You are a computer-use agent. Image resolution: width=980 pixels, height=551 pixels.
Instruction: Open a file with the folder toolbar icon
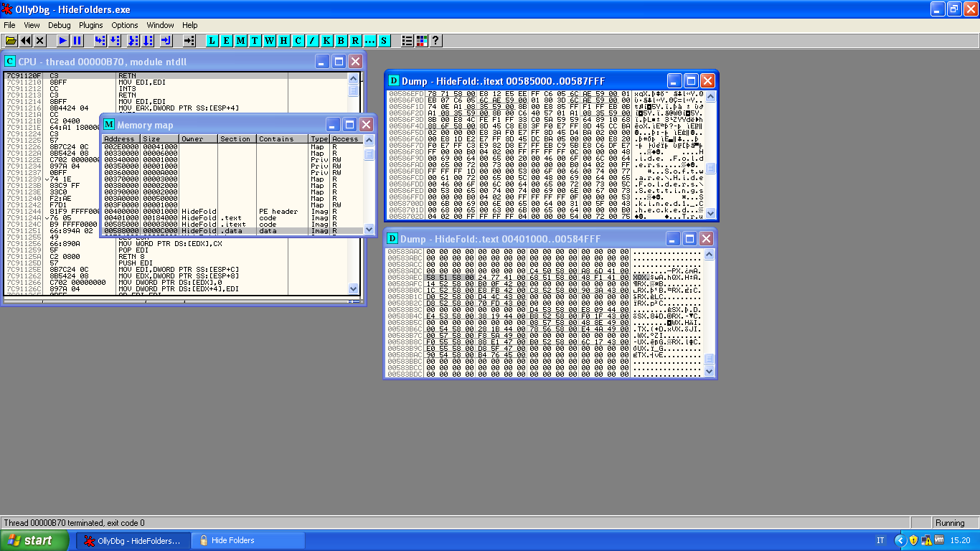point(11,41)
